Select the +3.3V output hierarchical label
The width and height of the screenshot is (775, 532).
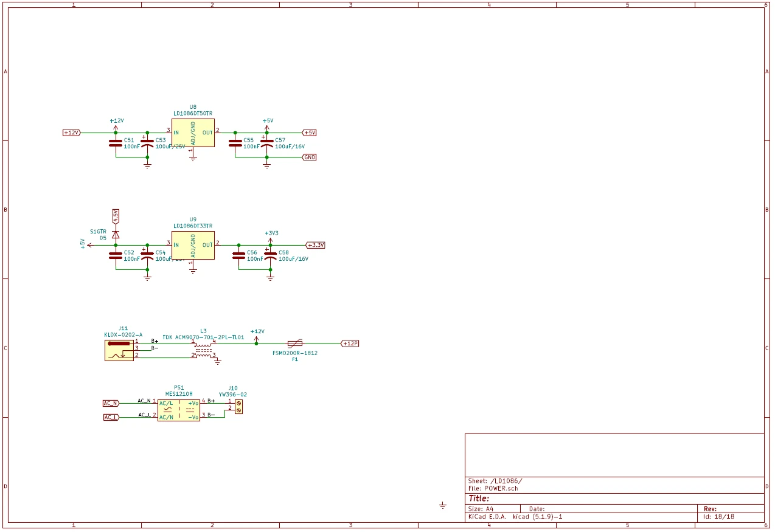click(x=315, y=245)
